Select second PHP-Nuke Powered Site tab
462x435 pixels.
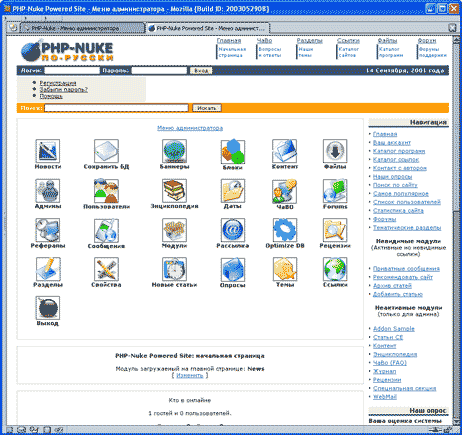pyautogui.click(x=207, y=28)
